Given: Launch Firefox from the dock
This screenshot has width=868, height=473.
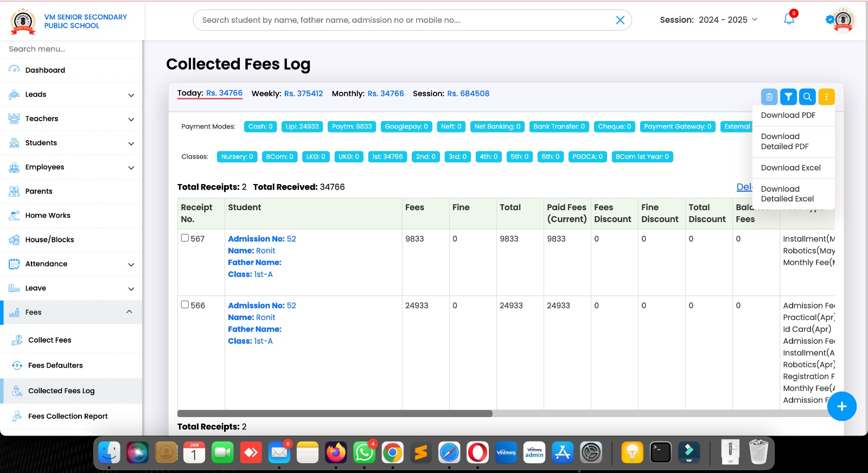Looking at the screenshot, I should coord(336,452).
